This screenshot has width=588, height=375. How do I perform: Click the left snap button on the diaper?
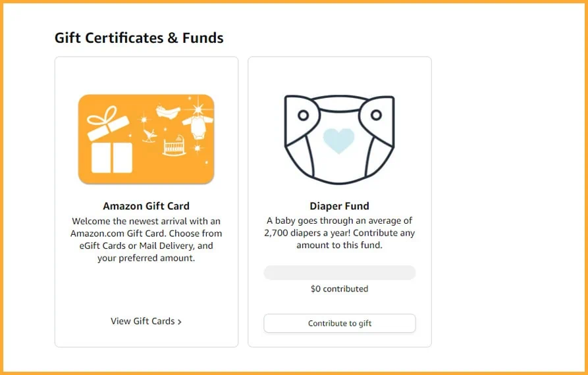pos(304,115)
